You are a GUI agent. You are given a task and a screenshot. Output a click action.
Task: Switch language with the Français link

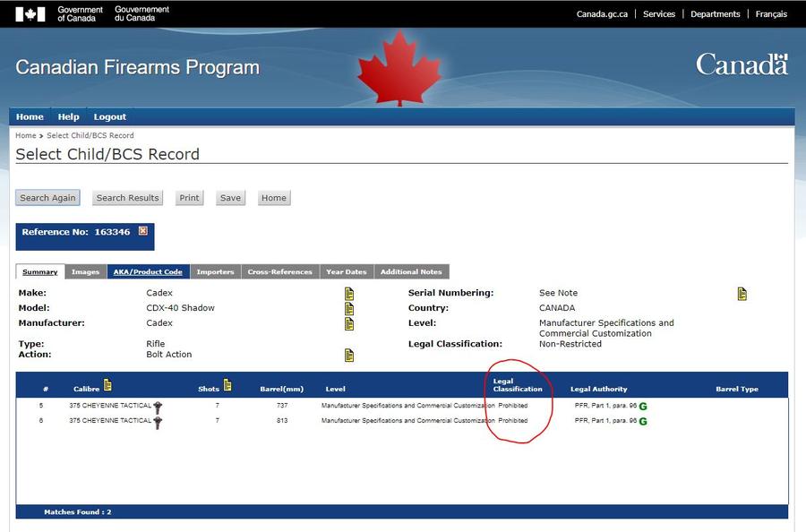pyautogui.click(x=771, y=13)
